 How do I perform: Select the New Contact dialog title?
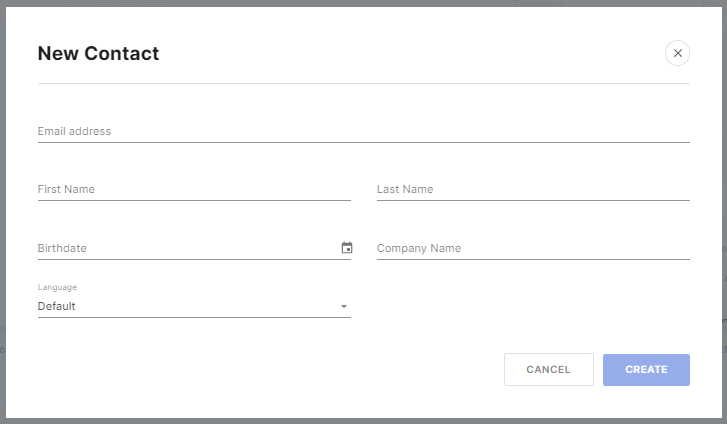point(98,53)
